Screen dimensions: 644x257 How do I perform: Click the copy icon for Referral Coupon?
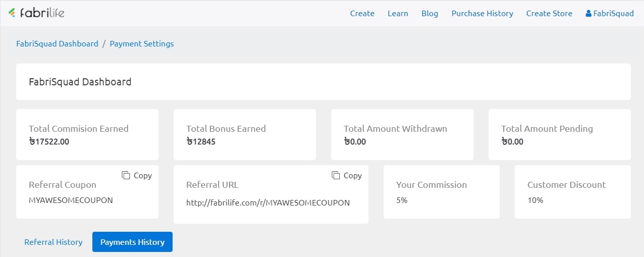coord(126,175)
